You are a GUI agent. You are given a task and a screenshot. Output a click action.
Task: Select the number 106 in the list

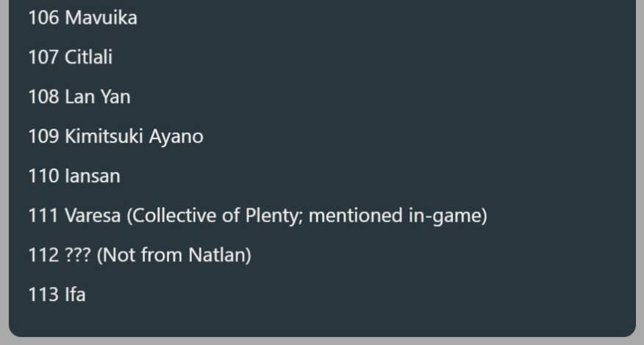click(43, 18)
